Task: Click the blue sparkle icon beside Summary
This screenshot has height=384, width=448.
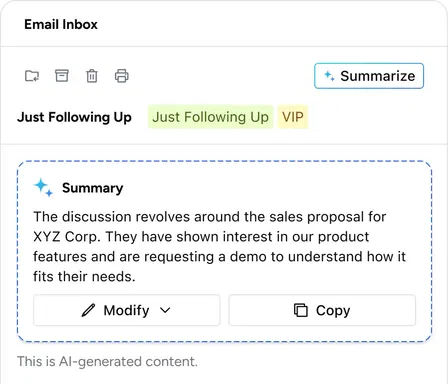Action: (43, 187)
